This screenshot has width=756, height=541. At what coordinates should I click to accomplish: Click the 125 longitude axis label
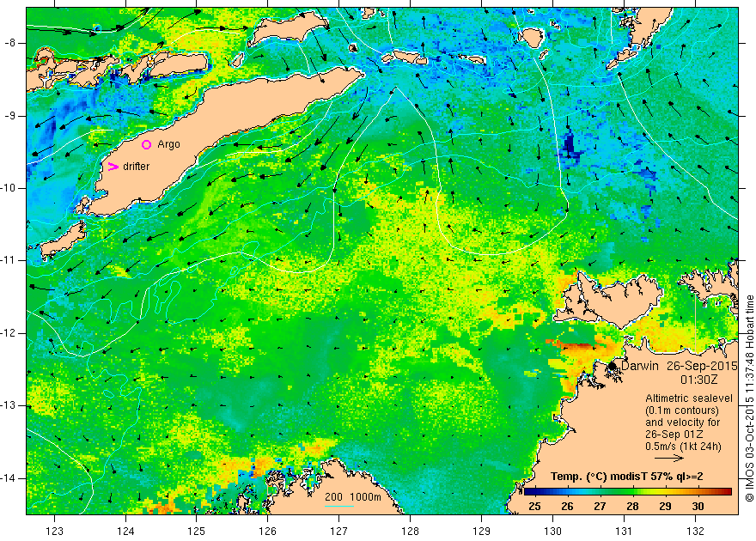196,532
